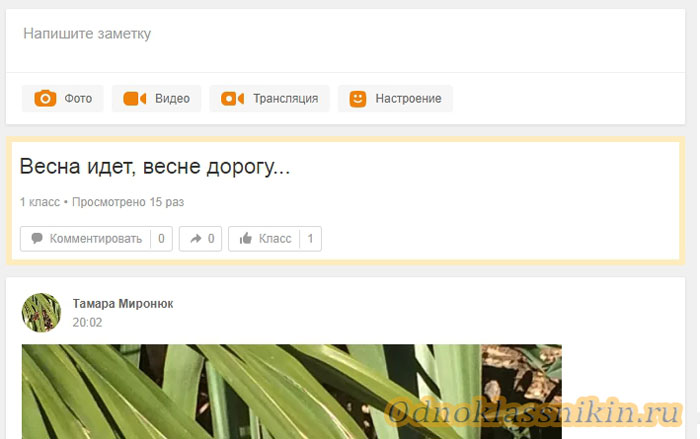This screenshot has height=439, width=700.
Task: Click the share arrow icon
Action: click(x=196, y=238)
